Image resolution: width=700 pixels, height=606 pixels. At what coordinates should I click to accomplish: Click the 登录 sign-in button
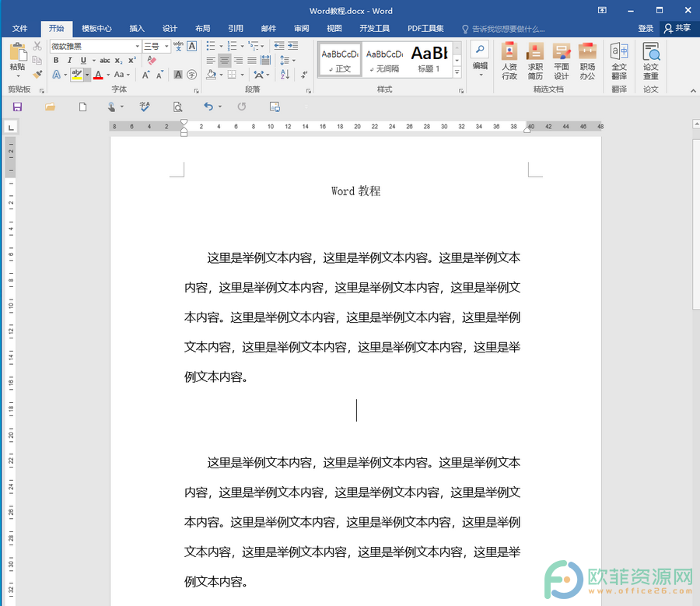click(x=646, y=29)
